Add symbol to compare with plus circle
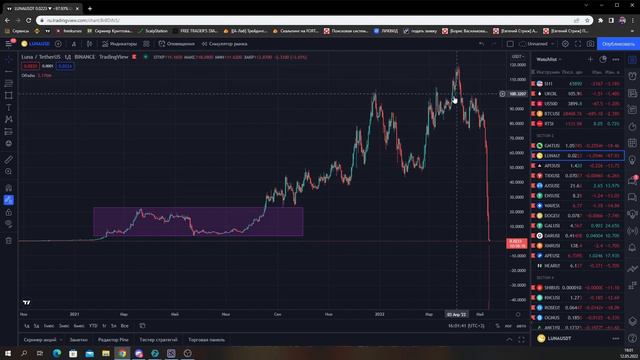The image size is (640, 360). (x=58, y=44)
